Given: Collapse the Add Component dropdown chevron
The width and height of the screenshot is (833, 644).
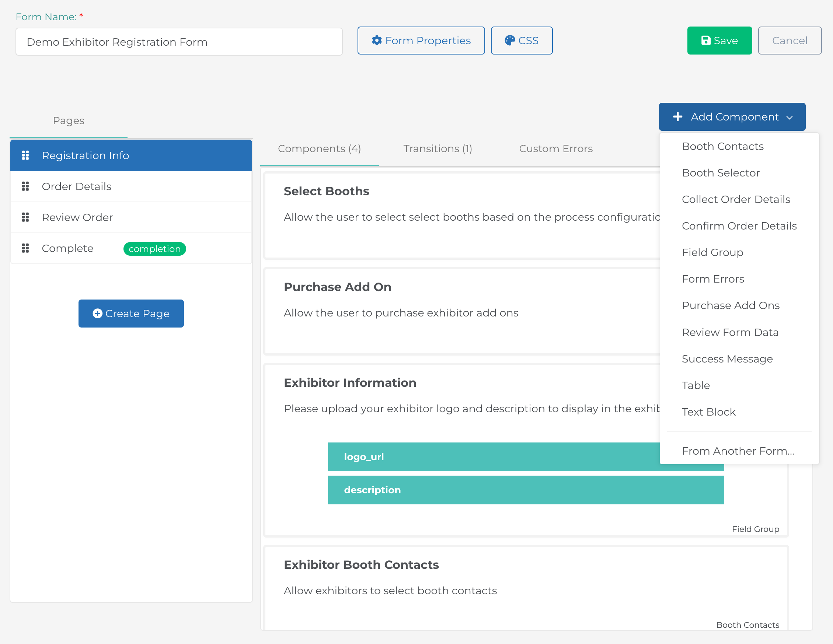Looking at the screenshot, I should (790, 118).
